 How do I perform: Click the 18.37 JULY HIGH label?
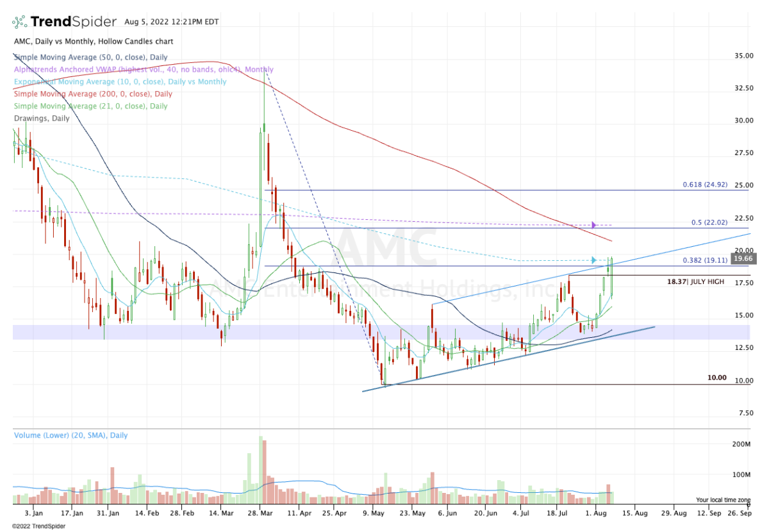tap(695, 281)
